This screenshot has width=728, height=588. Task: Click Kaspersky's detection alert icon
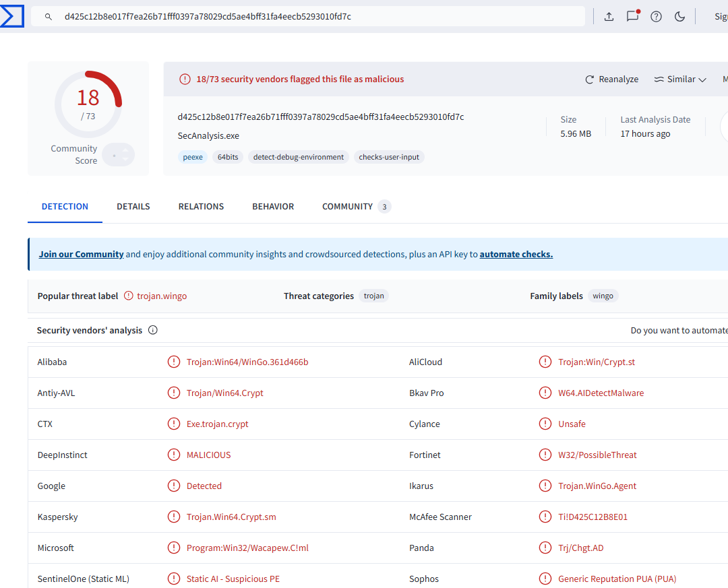(174, 517)
